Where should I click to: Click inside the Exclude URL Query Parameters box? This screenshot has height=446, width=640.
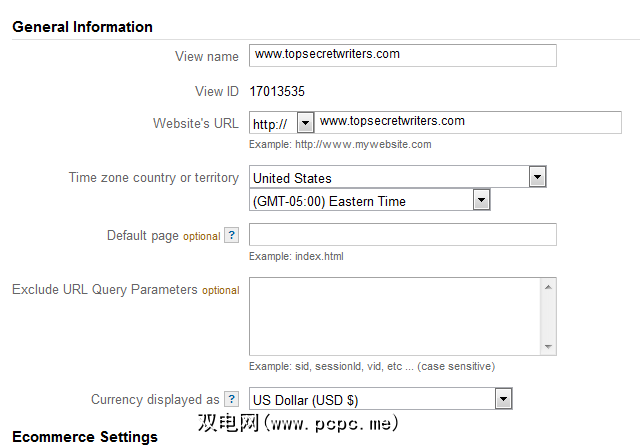click(x=394, y=316)
